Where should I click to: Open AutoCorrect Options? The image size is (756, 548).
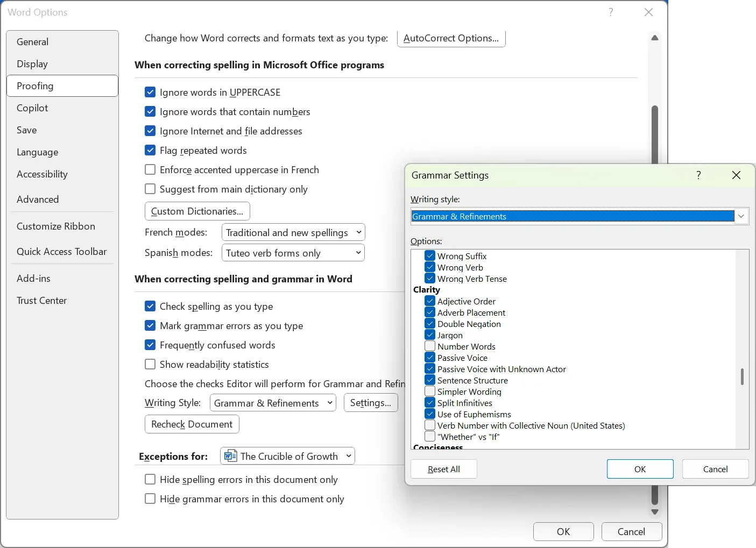pos(451,38)
